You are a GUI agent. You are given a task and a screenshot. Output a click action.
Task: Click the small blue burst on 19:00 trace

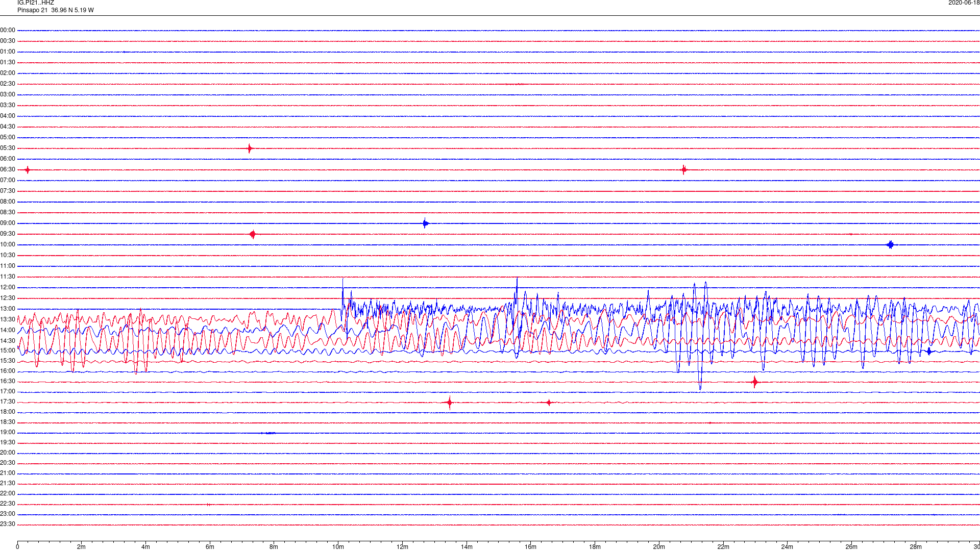[269, 433]
